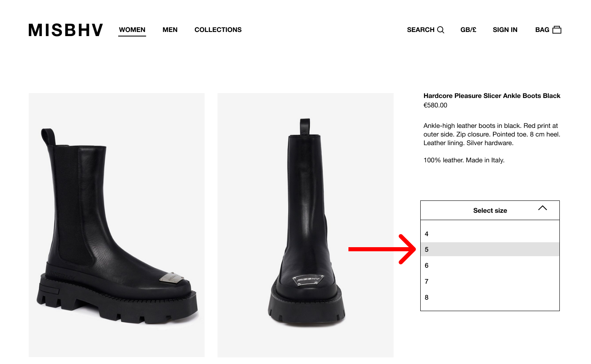This screenshot has height=364, width=591.
Task: Open the BAG link
Action: (x=542, y=30)
